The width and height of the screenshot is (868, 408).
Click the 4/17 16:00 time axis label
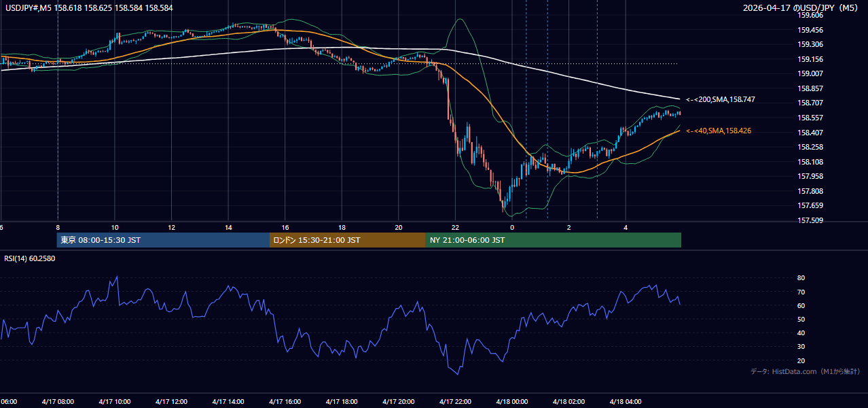point(285,401)
